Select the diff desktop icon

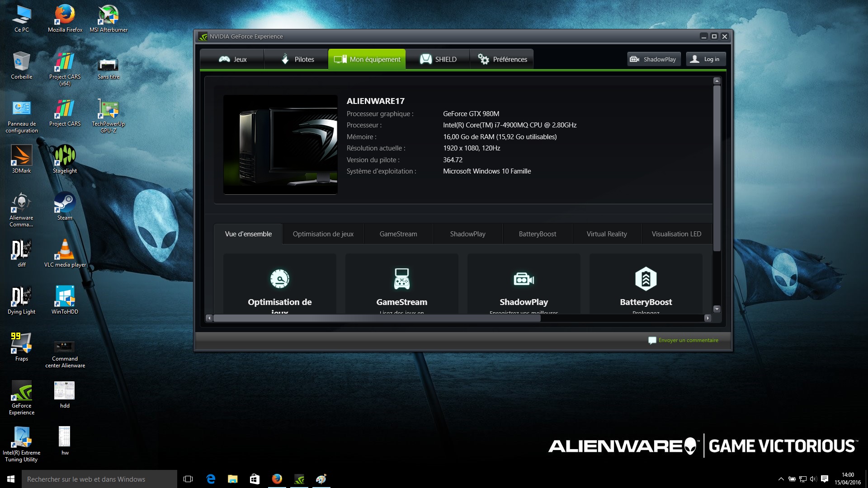(22, 253)
